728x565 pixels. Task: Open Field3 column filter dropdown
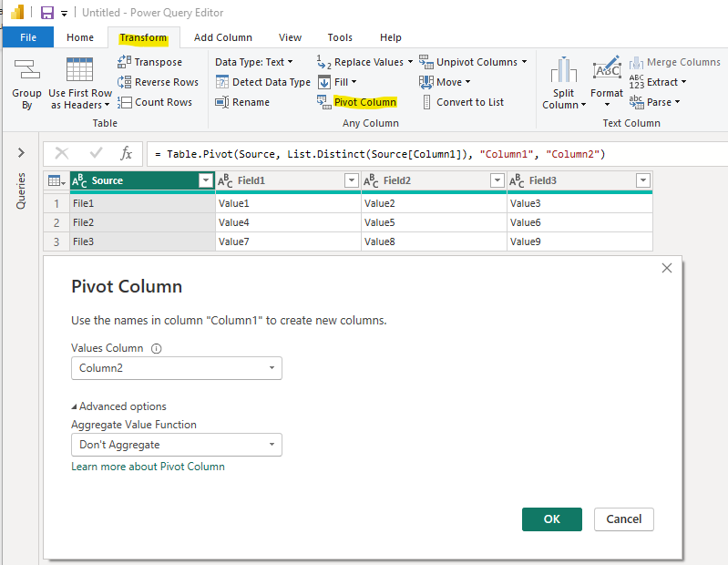click(x=643, y=180)
